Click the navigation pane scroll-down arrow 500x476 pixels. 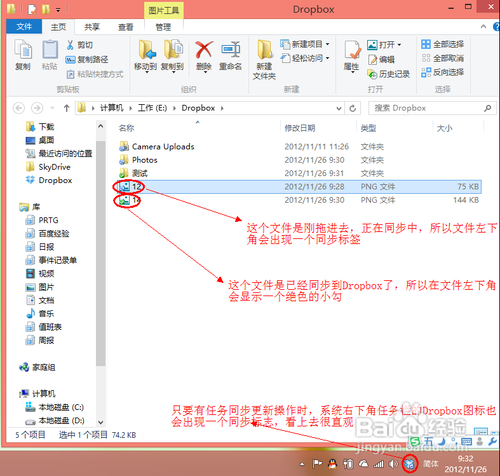click(101, 422)
